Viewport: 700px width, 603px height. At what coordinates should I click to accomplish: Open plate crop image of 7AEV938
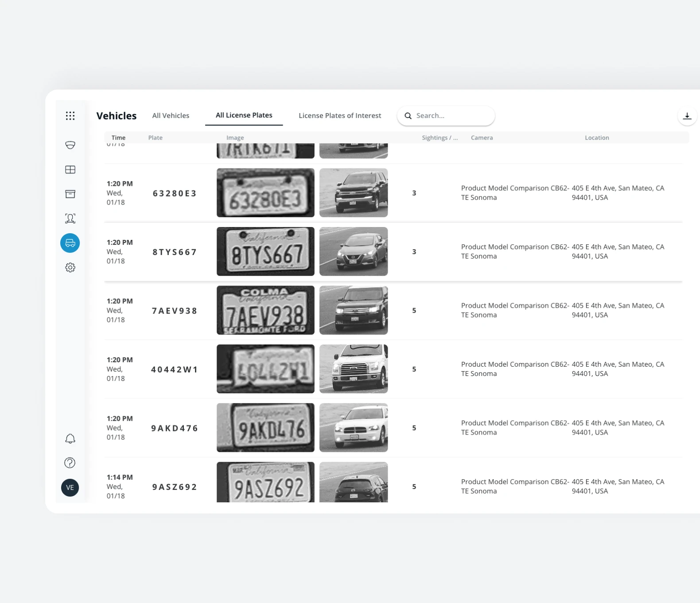tap(265, 310)
